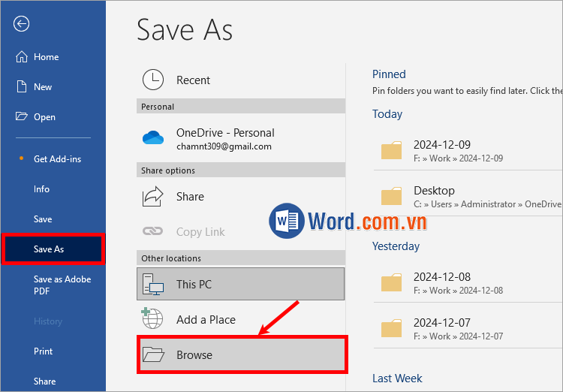Open Get Add-ins in sidebar
Screen dimensions: 563x392
point(53,158)
